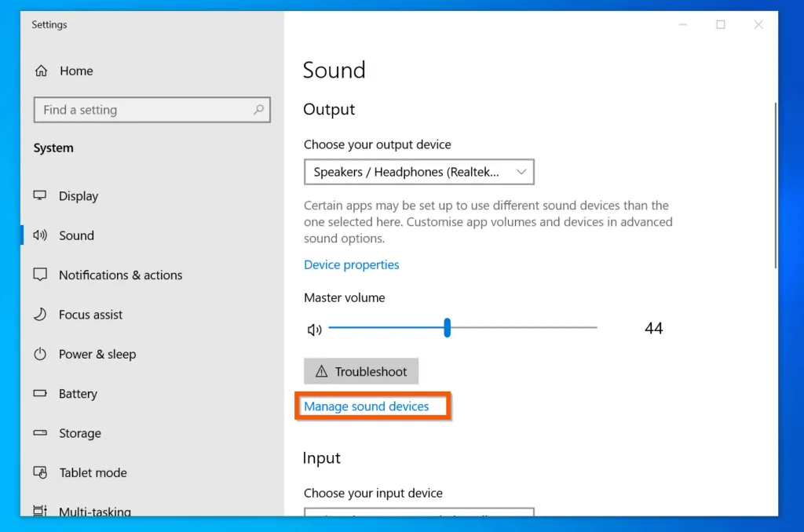This screenshot has width=804, height=532.
Task: Click the Multi-tasking icon
Action: click(x=39, y=511)
